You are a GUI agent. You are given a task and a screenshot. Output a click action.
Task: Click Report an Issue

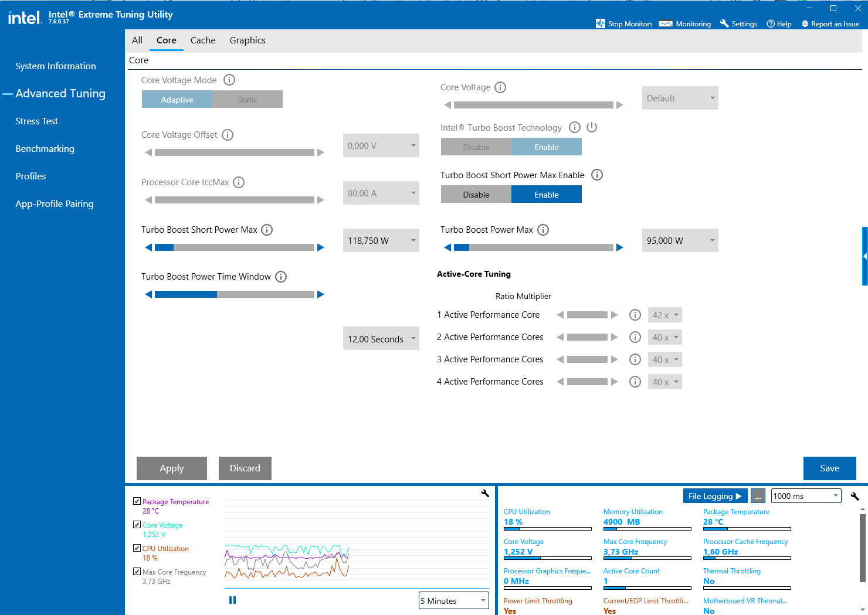pos(830,23)
